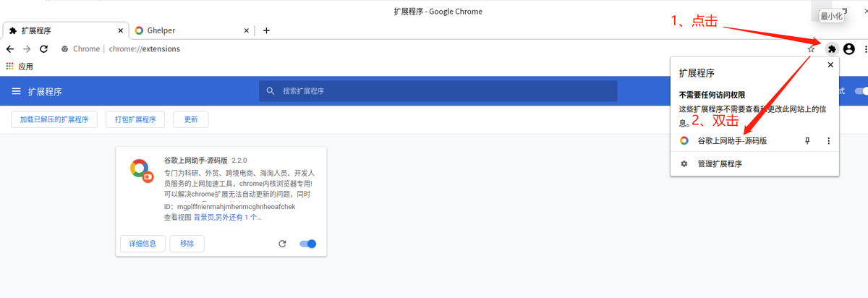Bookmark this page with the star icon
Viewport: 868px width, 298px height.
(812, 48)
